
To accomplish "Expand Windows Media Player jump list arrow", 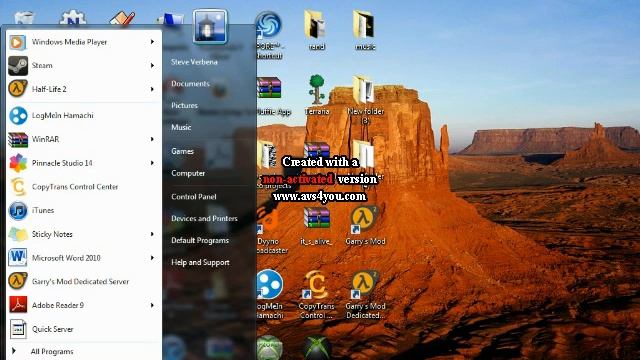I will point(152,42).
